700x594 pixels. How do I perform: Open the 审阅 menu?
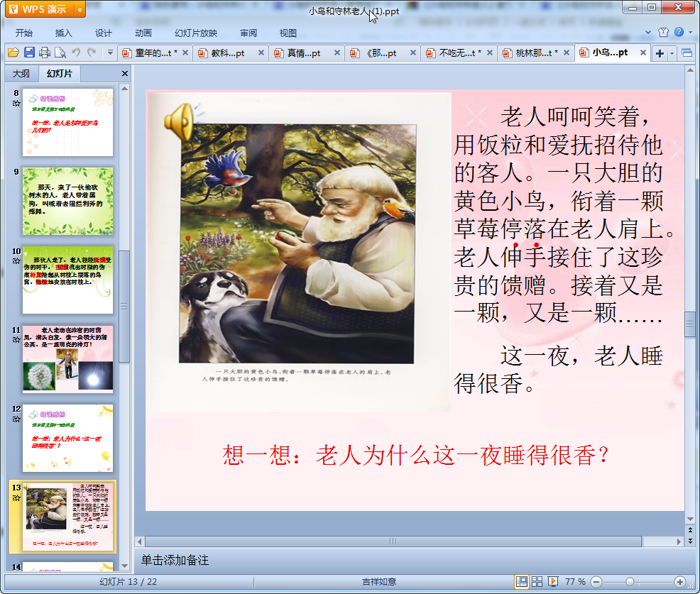pos(248,33)
